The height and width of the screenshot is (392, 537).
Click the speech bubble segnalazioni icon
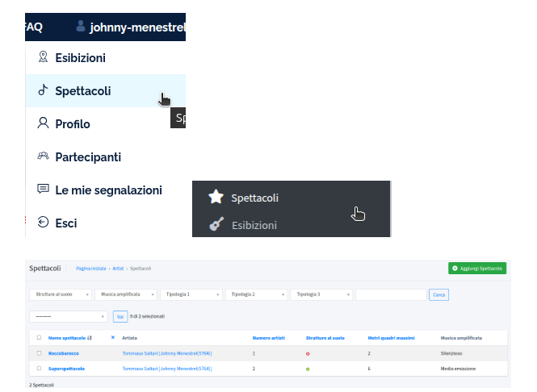coord(44,190)
